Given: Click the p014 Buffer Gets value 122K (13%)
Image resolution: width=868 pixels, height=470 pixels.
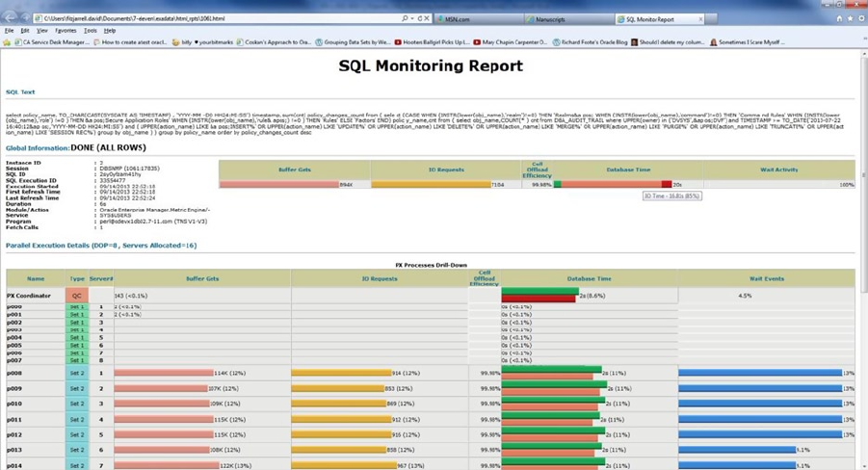Looking at the screenshot, I should pyautogui.click(x=235, y=465).
